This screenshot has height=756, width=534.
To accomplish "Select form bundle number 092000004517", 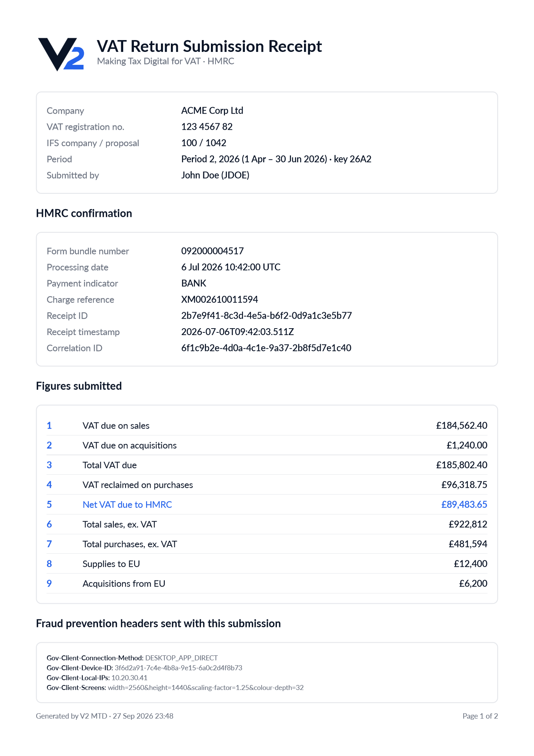I will pos(212,251).
